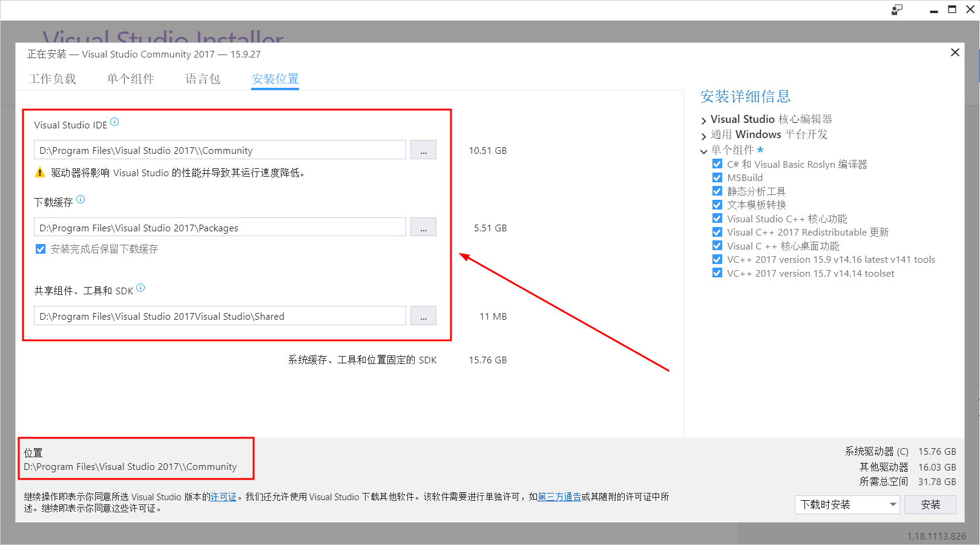Switch to the 语言包 tab

(x=203, y=79)
